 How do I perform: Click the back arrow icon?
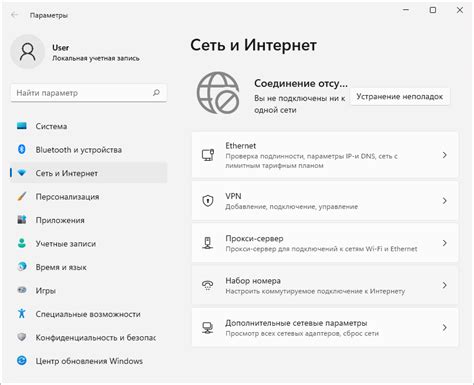click(x=14, y=15)
